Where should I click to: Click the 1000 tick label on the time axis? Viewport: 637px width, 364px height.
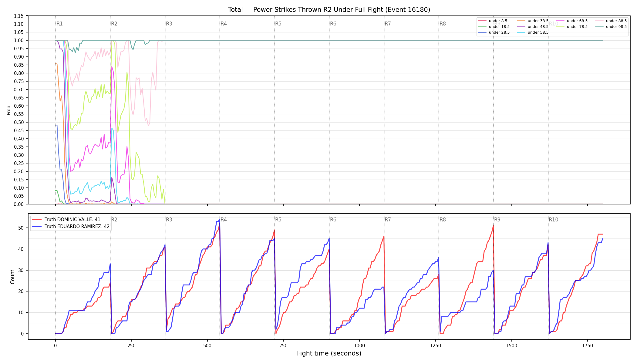pos(359,345)
